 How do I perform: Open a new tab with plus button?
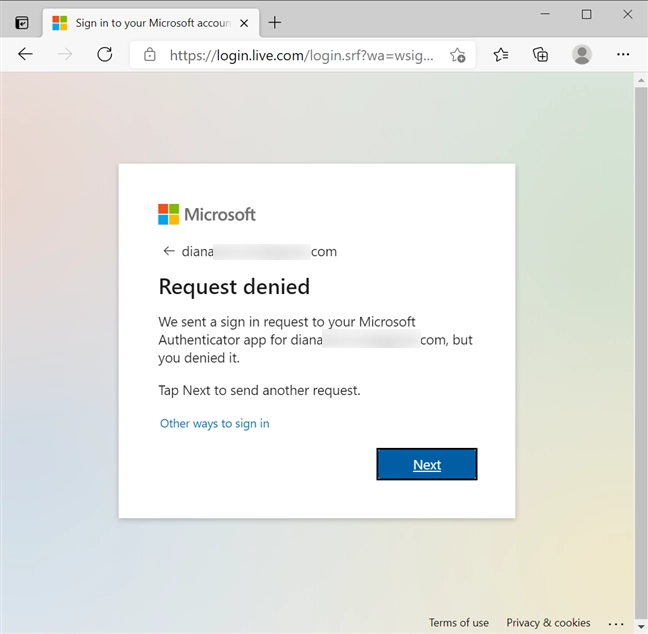(x=275, y=22)
